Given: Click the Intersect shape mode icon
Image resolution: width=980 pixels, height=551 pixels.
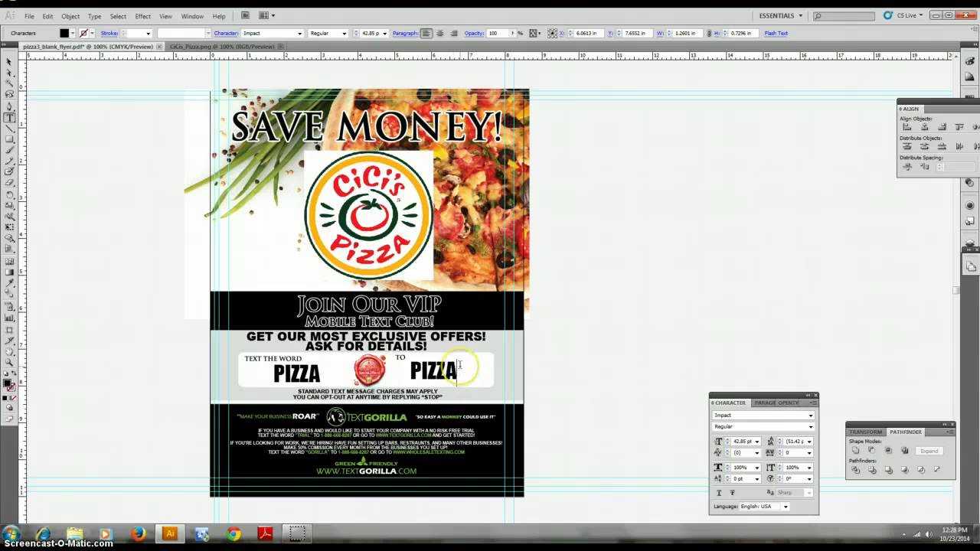Looking at the screenshot, I should coord(888,450).
